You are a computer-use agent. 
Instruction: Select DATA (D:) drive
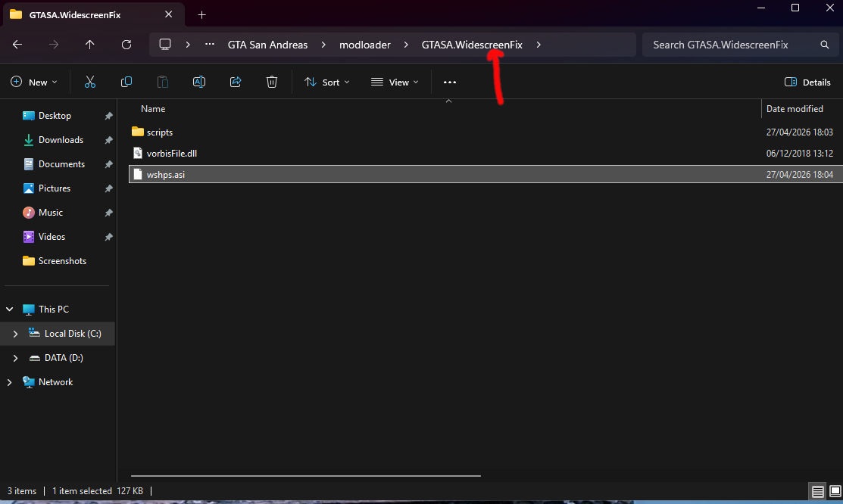(x=64, y=358)
